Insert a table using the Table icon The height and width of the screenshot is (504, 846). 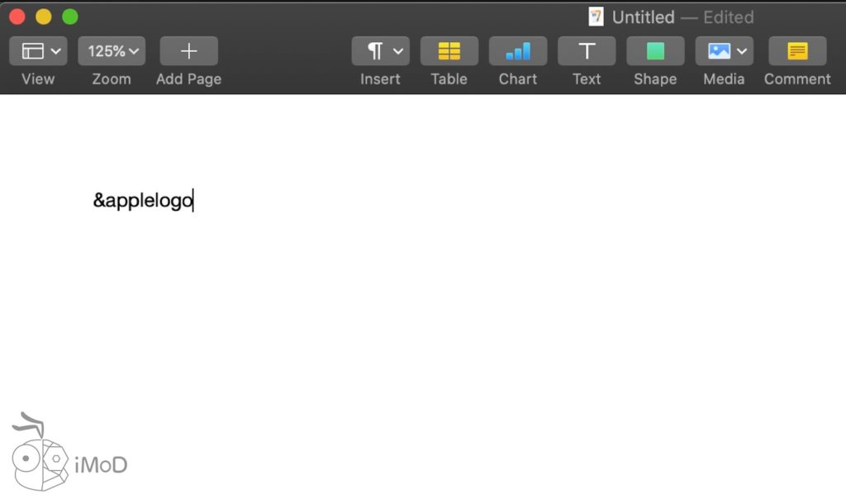(449, 51)
